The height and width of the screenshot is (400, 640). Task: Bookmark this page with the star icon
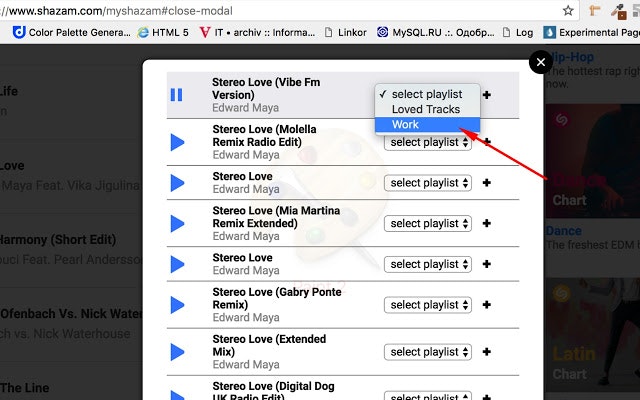[568, 11]
